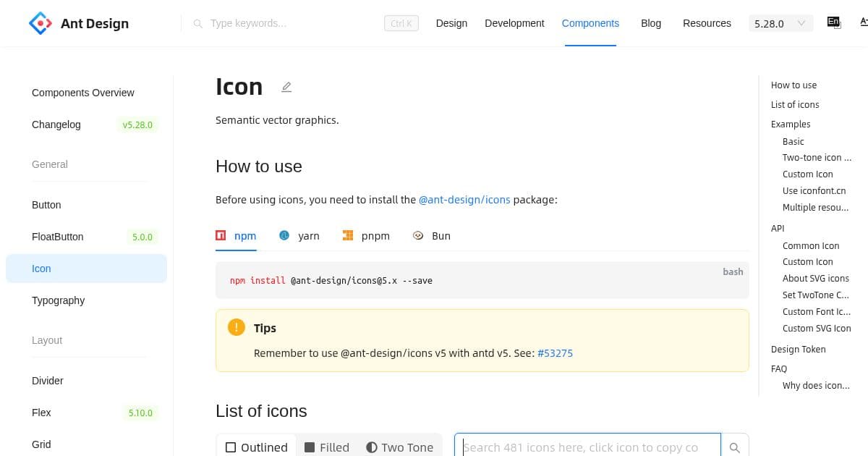Open the Development nav menu

(514, 23)
